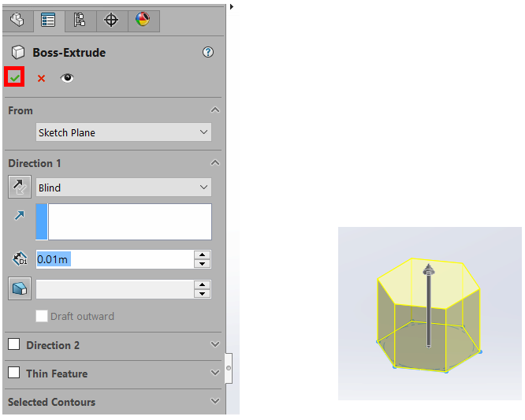The height and width of the screenshot is (420, 525).
Task: Collapse the From section
Action: 215,110
